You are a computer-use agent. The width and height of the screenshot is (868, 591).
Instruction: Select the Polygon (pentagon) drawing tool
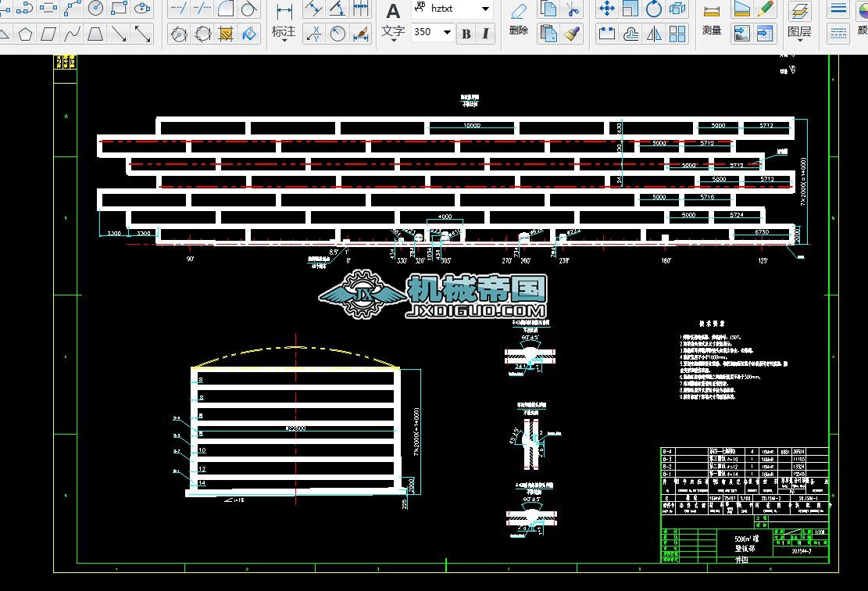[x=26, y=34]
